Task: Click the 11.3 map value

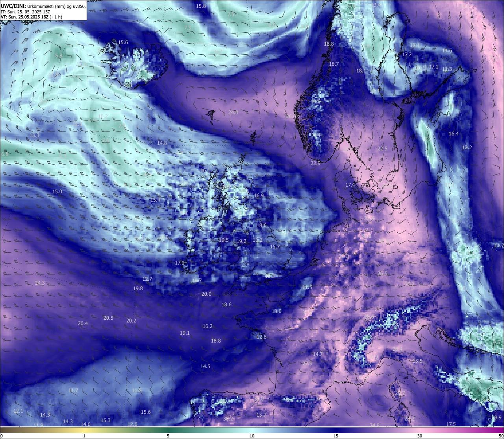Action: coord(447,69)
